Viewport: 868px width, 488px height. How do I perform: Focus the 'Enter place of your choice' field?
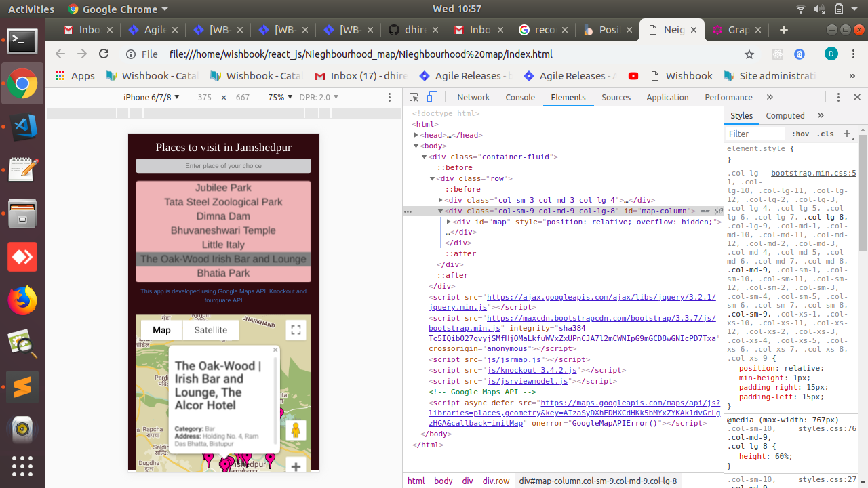[x=223, y=166]
